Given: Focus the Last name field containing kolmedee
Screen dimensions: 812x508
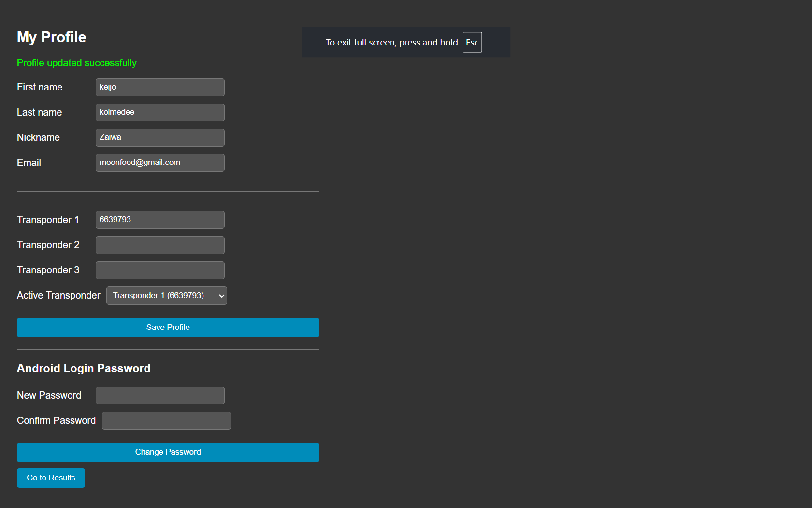Looking at the screenshot, I should (160, 112).
